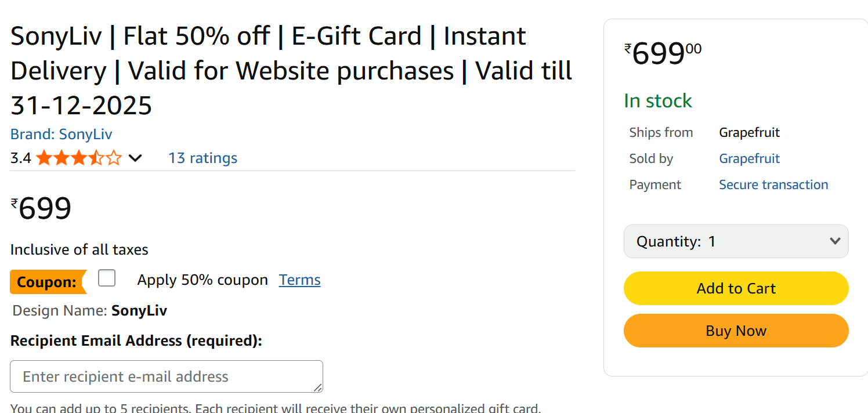Tick the 50% coupon checkbox
Screen dimensions: 868x413
(107, 278)
